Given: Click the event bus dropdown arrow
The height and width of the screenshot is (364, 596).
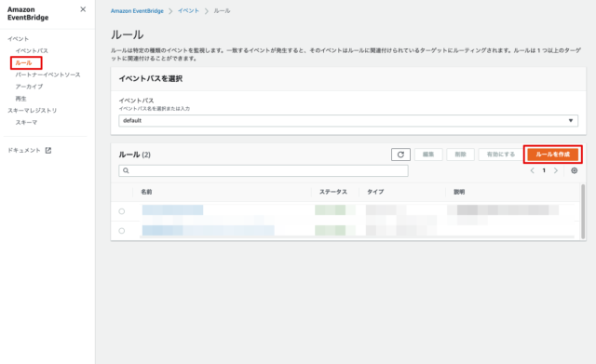Looking at the screenshot, I should pyautogui.click(x=571, y=120).
